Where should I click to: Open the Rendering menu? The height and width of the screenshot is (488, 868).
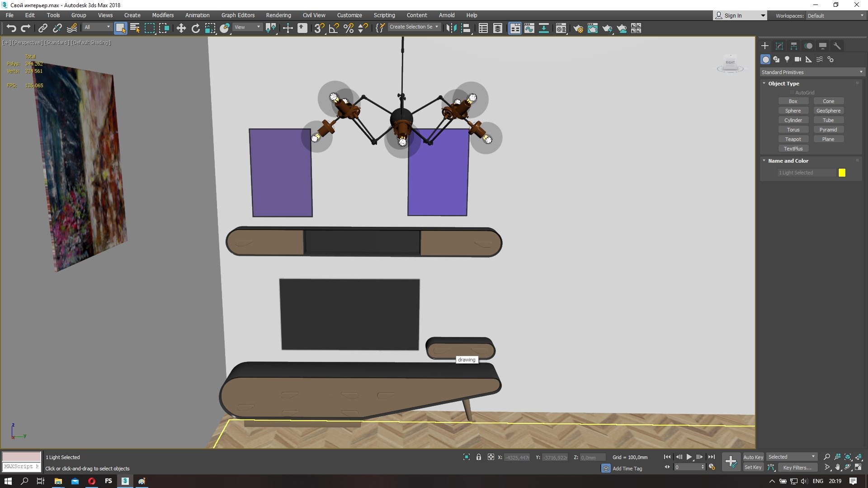point(278,15)
